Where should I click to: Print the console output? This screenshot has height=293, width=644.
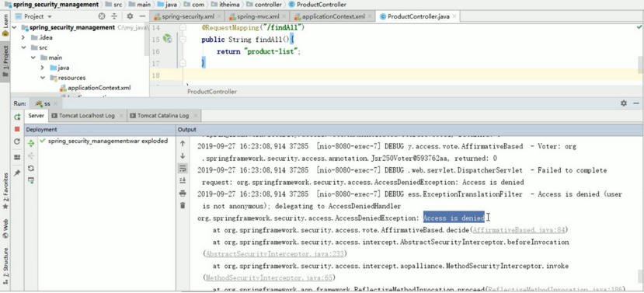[x=183, y=194]
